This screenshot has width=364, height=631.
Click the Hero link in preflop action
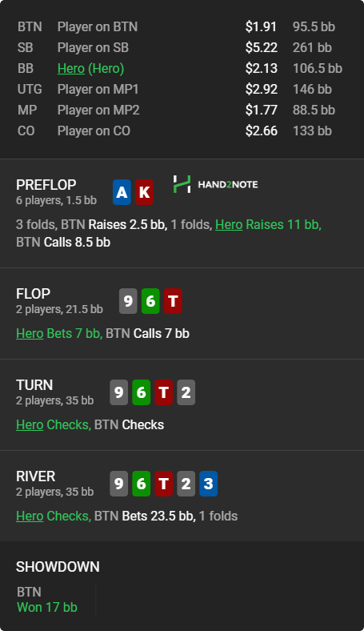pos(229,224)
